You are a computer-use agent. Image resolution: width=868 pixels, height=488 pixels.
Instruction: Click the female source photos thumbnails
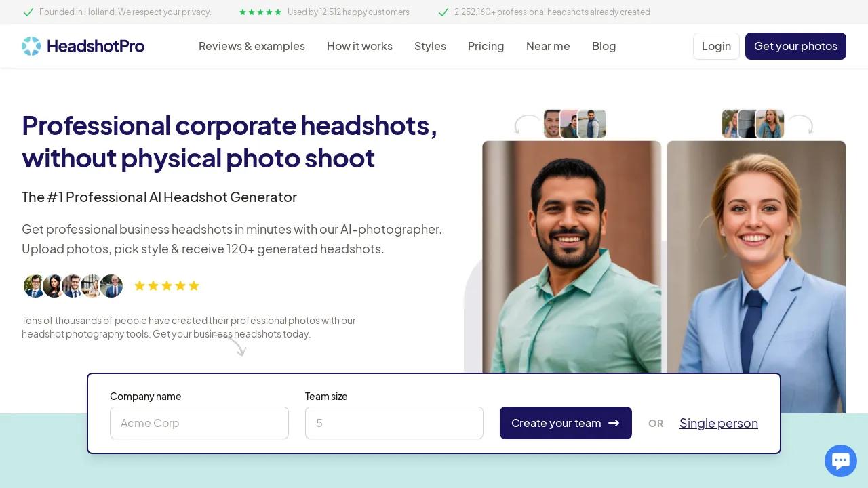(753, 124)
